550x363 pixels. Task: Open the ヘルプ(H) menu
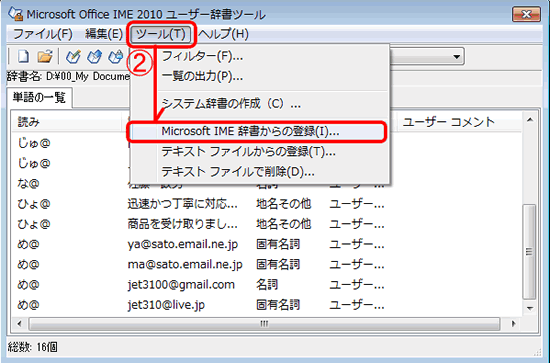(223, 34)
